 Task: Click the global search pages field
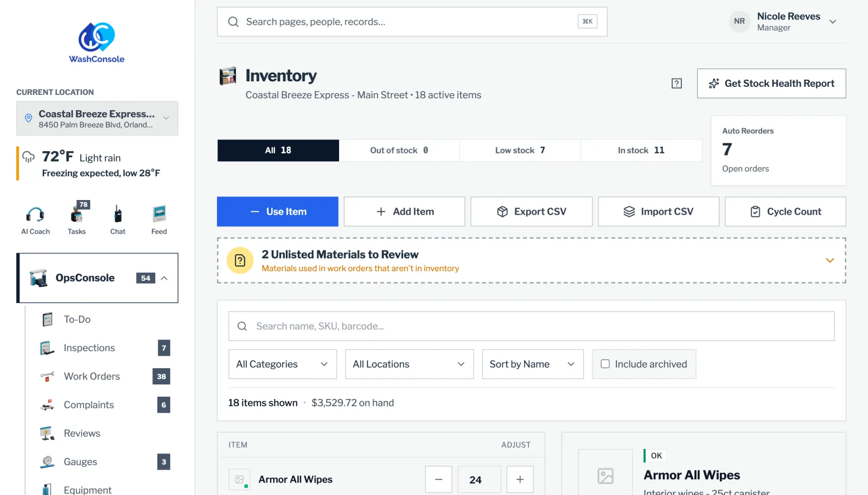(412, 22)
